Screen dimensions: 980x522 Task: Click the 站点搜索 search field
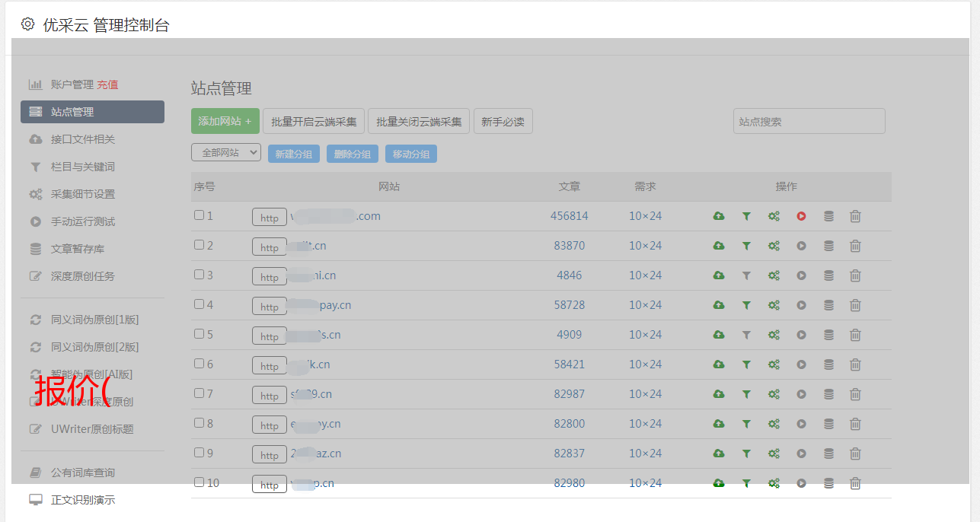tap(809, 121)
